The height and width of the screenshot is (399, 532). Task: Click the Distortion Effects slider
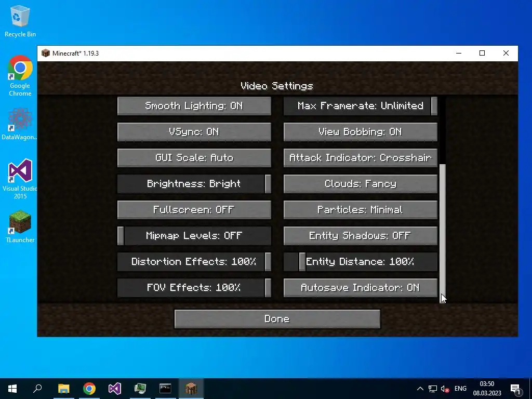point(194,262)
